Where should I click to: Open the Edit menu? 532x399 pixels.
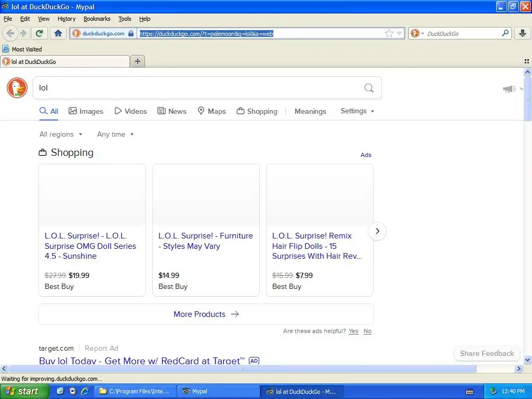(x=25, y=19)
